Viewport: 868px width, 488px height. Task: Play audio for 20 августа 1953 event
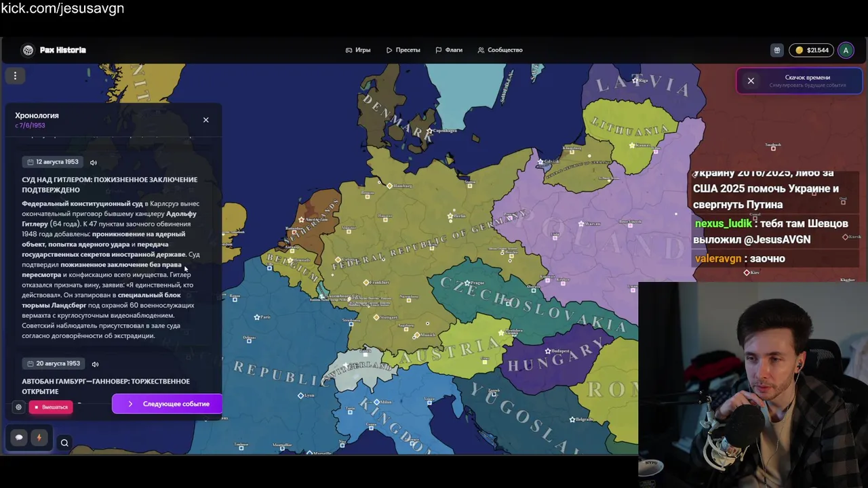click(95, 364)
